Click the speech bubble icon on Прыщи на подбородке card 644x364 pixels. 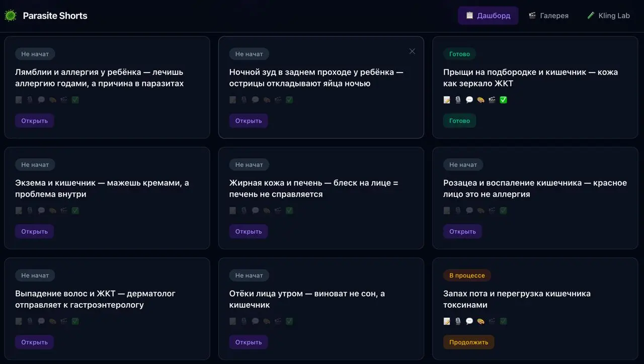(469, 100)
